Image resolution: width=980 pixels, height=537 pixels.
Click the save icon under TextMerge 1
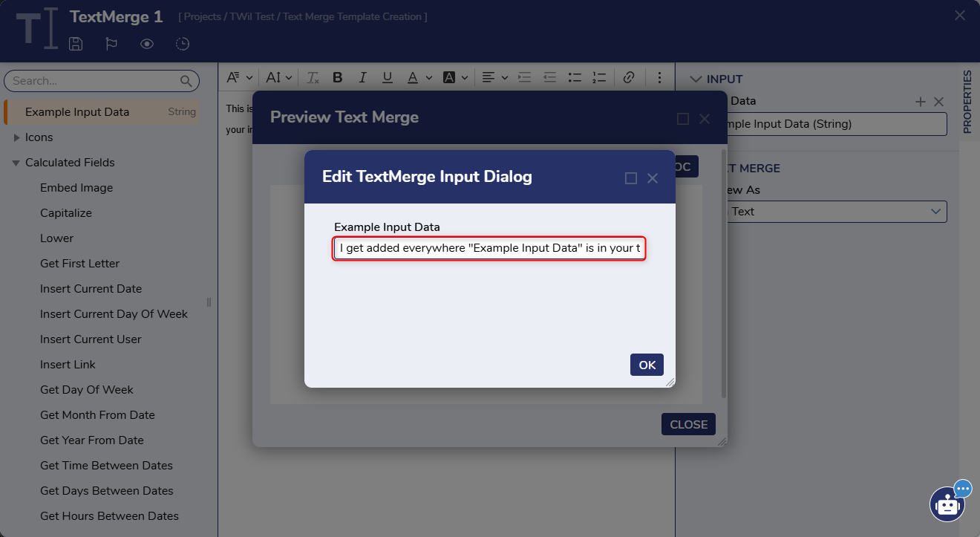(76, 44)
